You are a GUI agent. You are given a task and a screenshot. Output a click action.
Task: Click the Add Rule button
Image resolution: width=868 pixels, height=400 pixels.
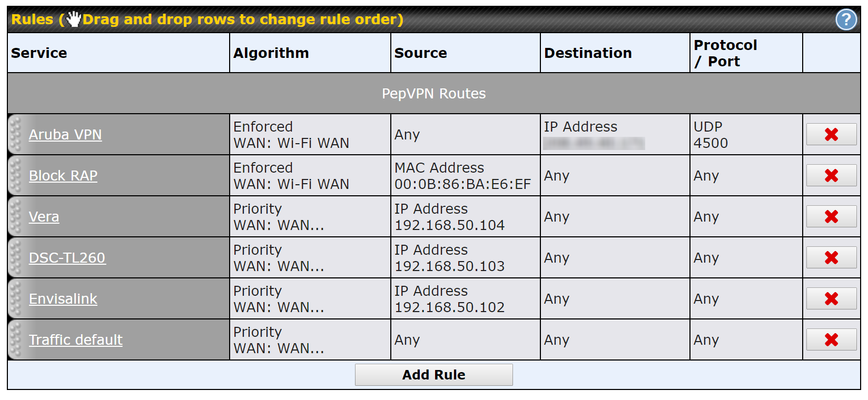tap(433, 375)
